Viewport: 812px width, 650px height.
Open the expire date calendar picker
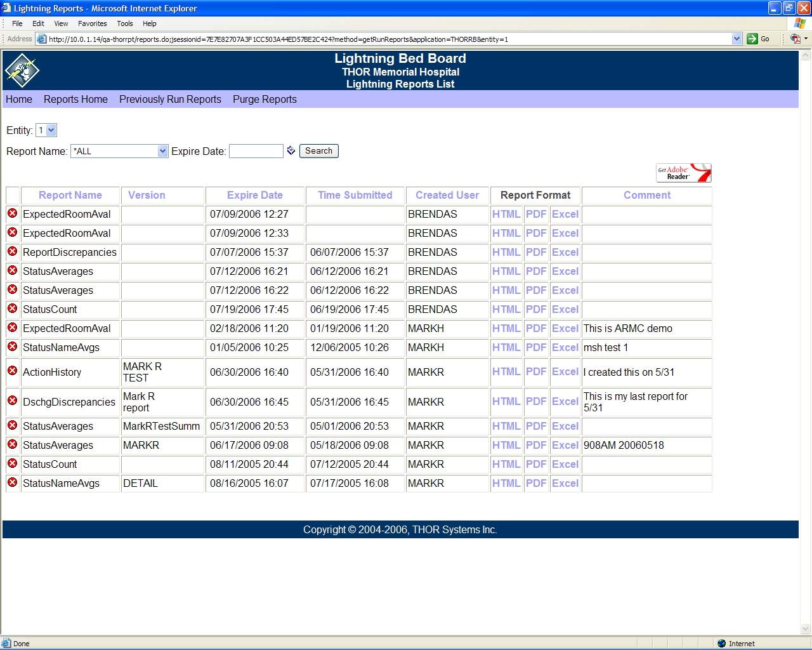pos(291,150)
